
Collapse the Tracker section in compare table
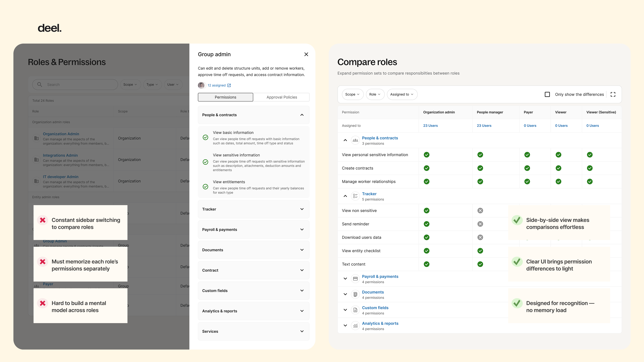pyautogui.click(x=345, y=196)
